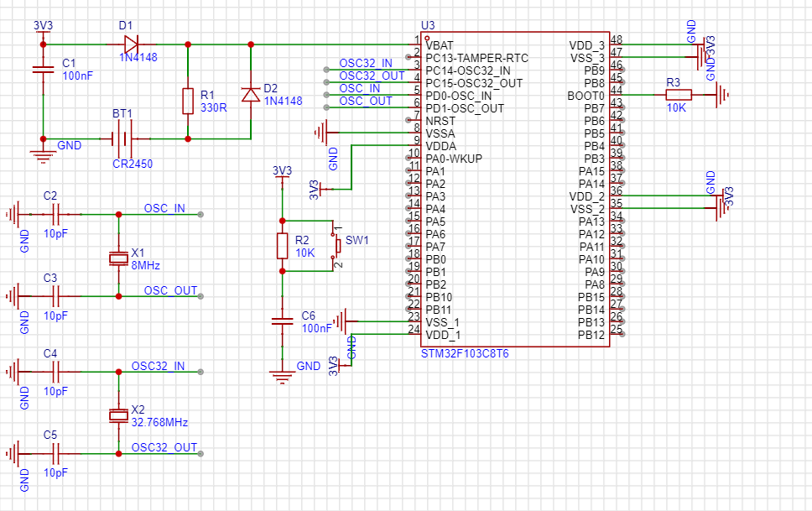
Task: Select the X2 32.768MHz crystal symbol
Action: coord(118,415)
